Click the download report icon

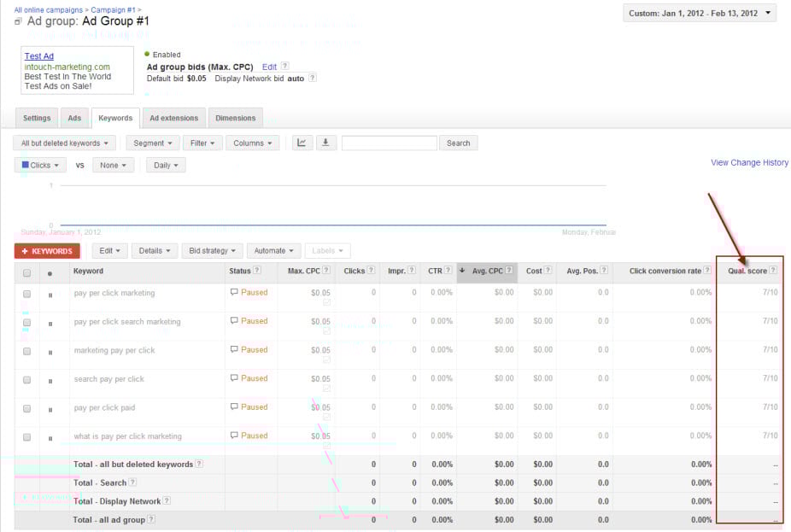(326, 143)
